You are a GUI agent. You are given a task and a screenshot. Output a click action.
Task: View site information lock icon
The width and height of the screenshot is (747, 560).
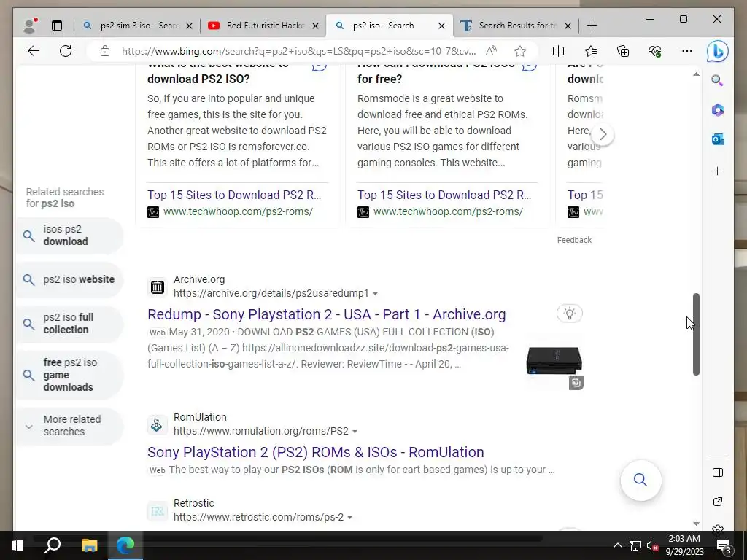pyautogui.click(x=105, y=51)
